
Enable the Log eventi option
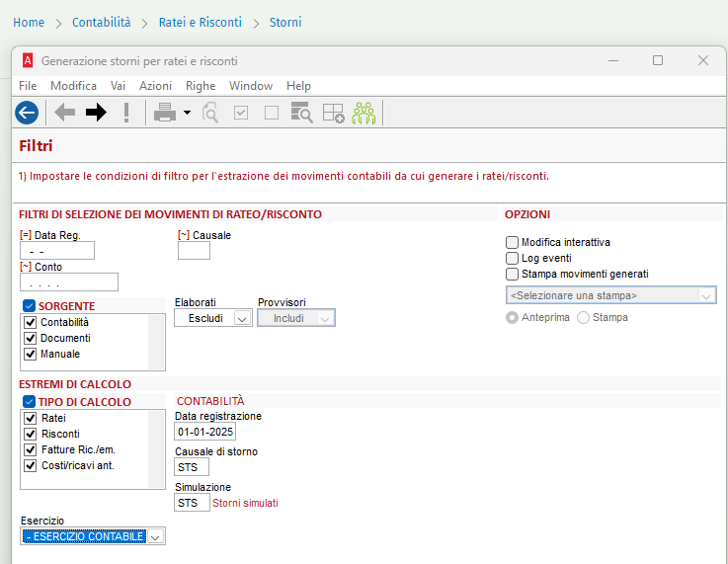click(x=512, y=258)
